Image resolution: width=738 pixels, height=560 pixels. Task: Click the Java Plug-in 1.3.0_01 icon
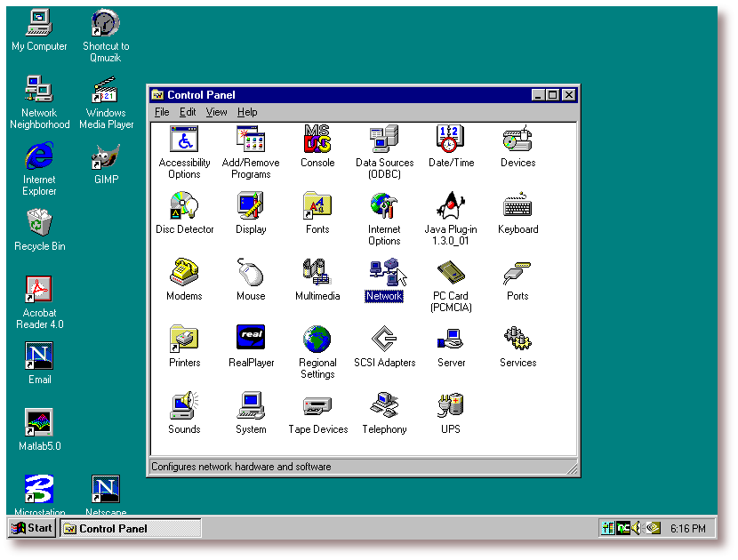point(451,206)
